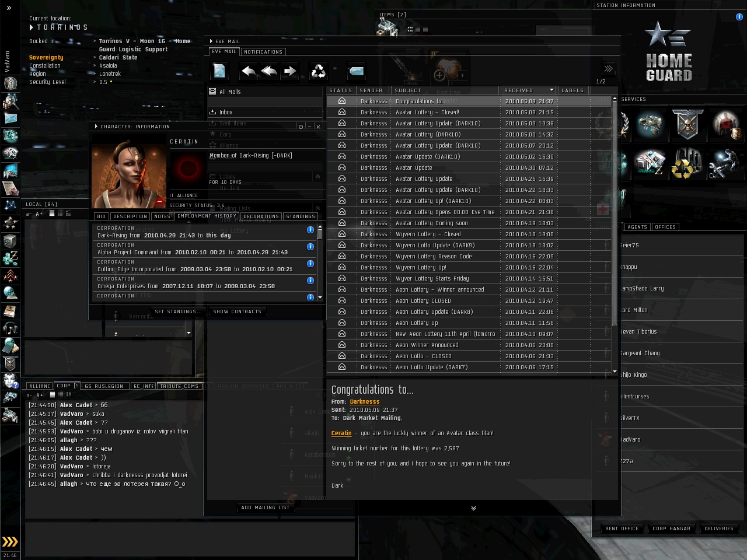Collapse the EVE Mail window title triangle
The image size is (747, 560).
[x=211, y=41]
